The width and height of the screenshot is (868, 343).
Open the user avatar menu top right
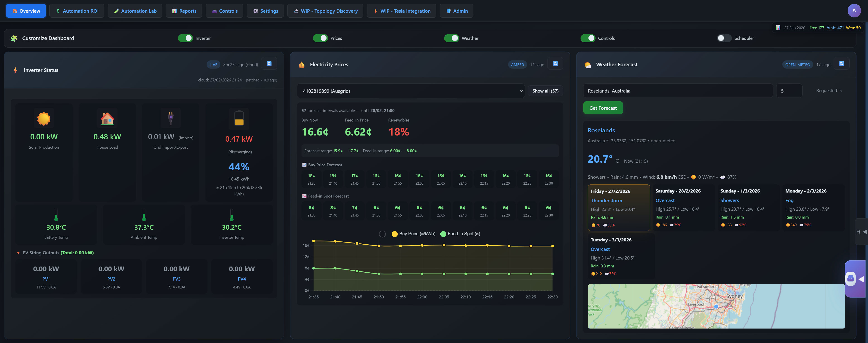854,10
